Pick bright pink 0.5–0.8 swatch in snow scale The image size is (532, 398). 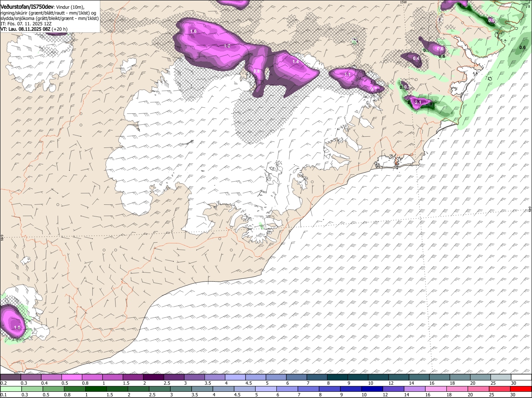[71, 377]
